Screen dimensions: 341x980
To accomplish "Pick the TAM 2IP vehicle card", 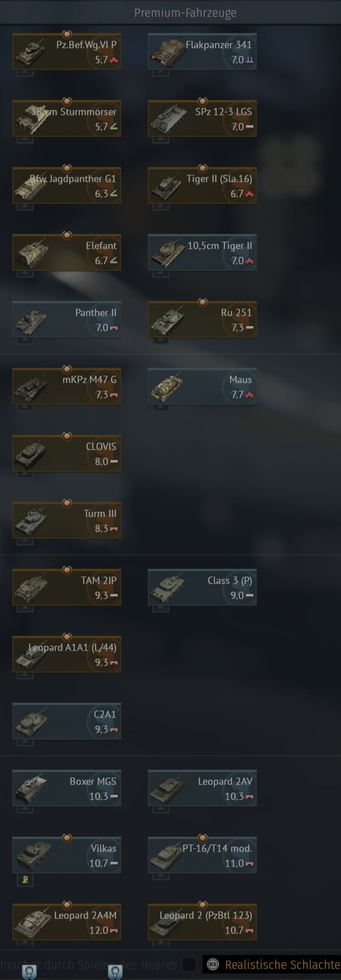I will [x=66, y=588].
